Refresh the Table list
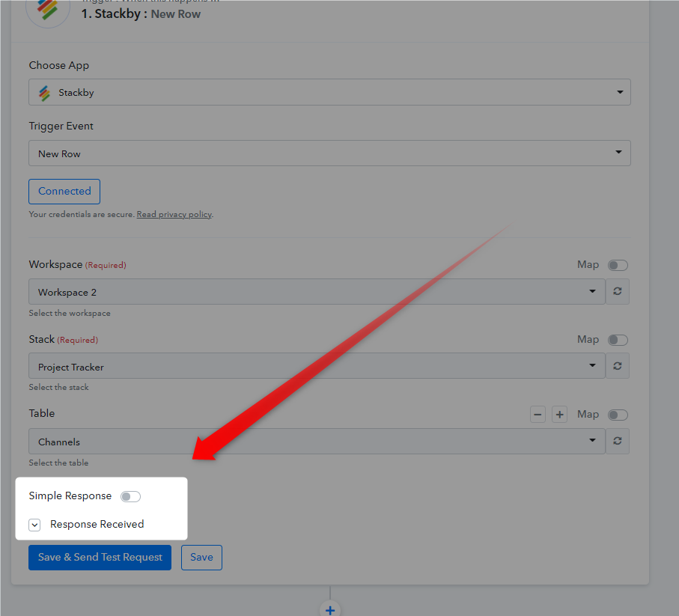Viewport: 679px width, 616px height. tap(617, 441)
